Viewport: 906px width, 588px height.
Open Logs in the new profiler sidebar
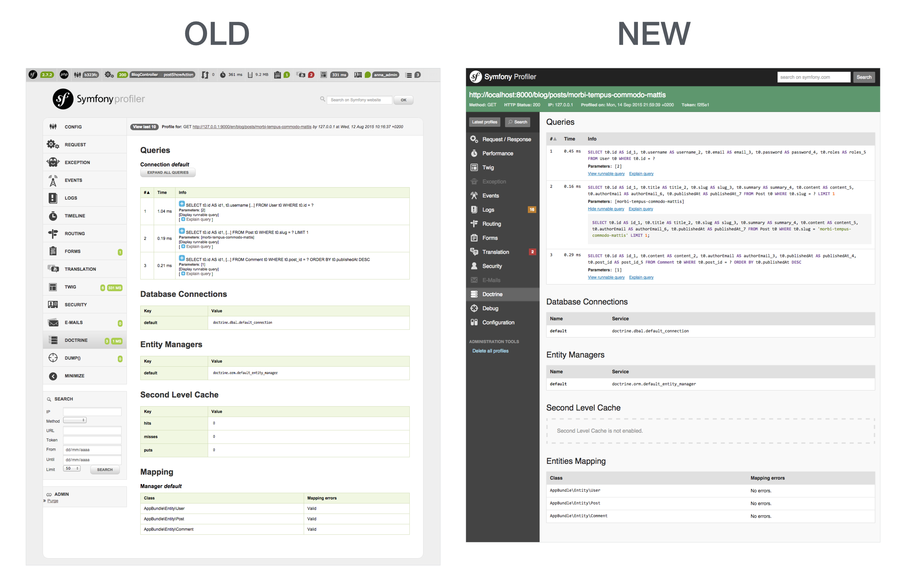click(502, 210)
